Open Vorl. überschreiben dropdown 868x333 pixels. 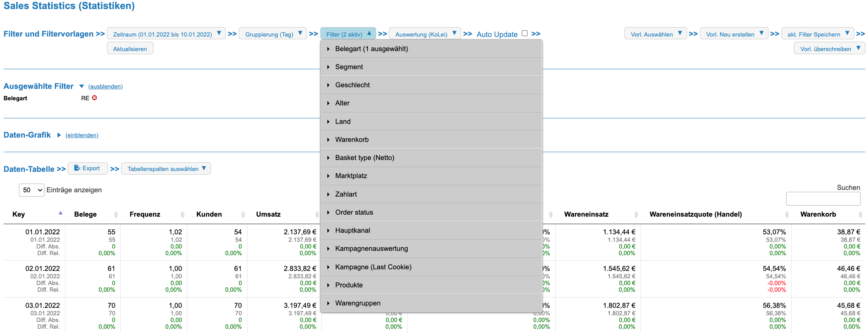tap(829, 48)
